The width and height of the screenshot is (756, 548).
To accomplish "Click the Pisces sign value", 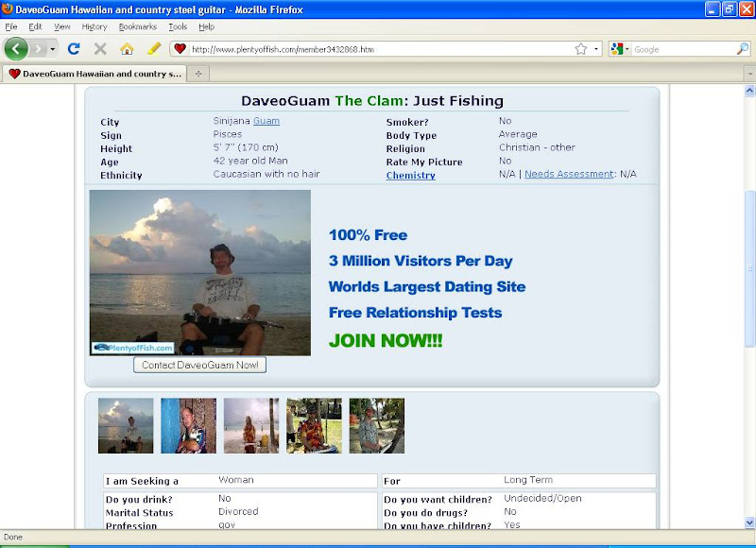I will pos(228,134).
